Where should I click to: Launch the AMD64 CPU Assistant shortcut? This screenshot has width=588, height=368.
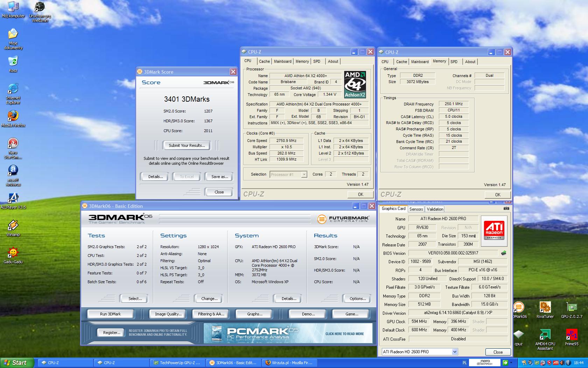(545, 340)
